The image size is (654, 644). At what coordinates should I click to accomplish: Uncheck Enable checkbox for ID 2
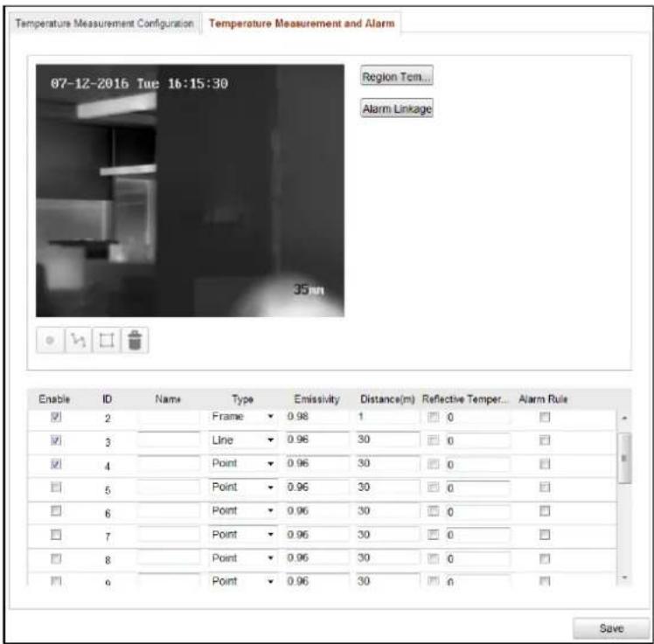pyautogui.click(x=56, y=417)
